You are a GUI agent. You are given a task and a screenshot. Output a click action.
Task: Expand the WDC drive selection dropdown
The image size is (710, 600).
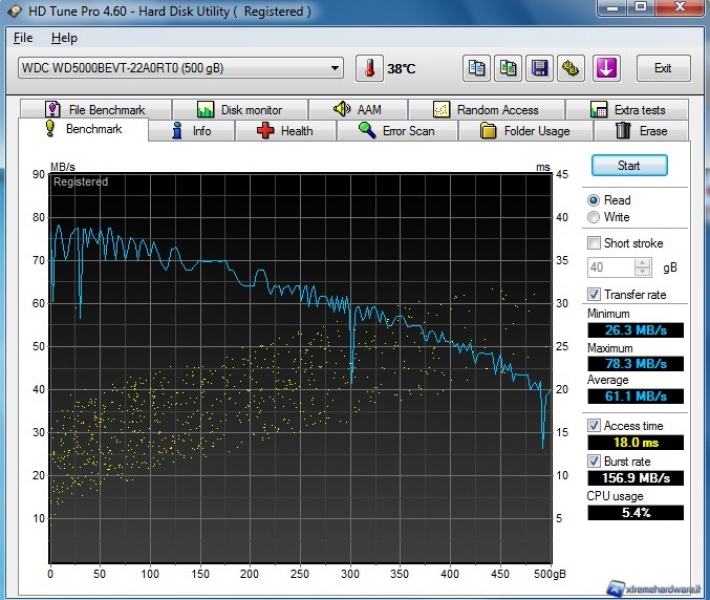point(335,69)
